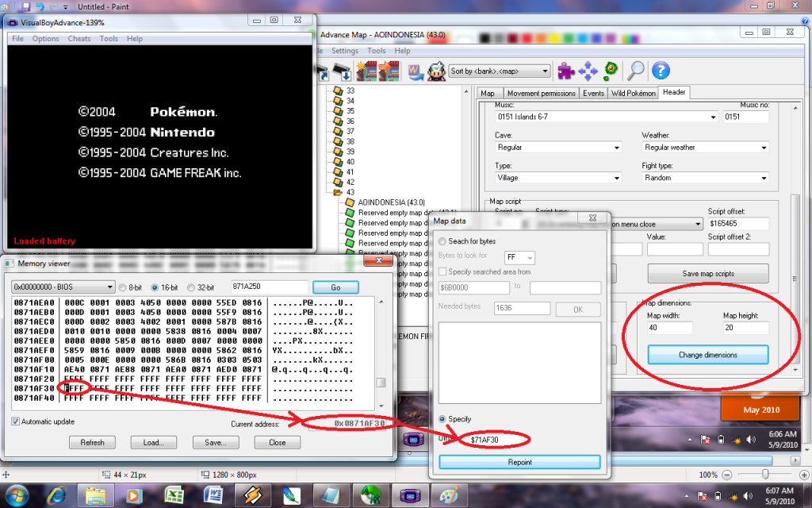Open the Music 0151 Islands 6-7 dropdown

607,117
